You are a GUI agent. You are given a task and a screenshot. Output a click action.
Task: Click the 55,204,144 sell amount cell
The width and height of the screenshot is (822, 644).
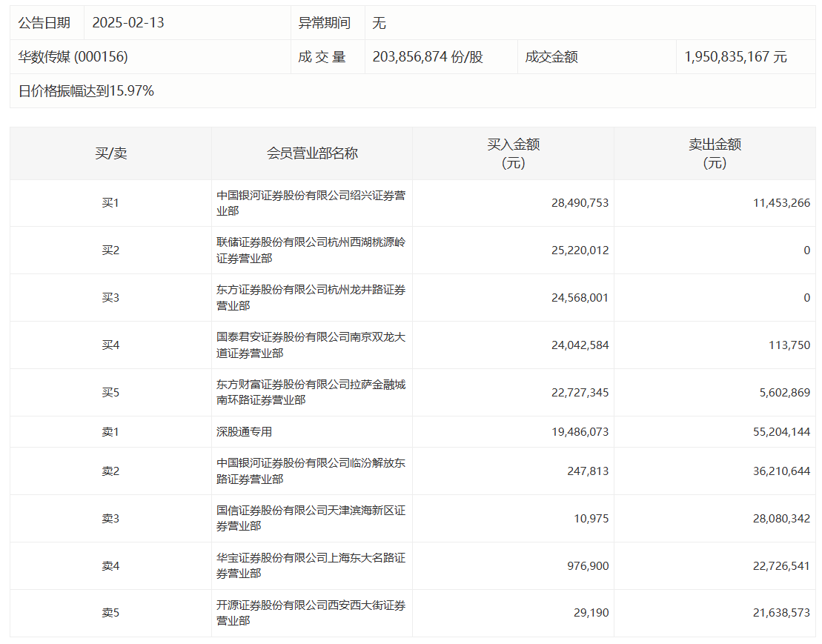pyautogui.click(x=781, y=432)
